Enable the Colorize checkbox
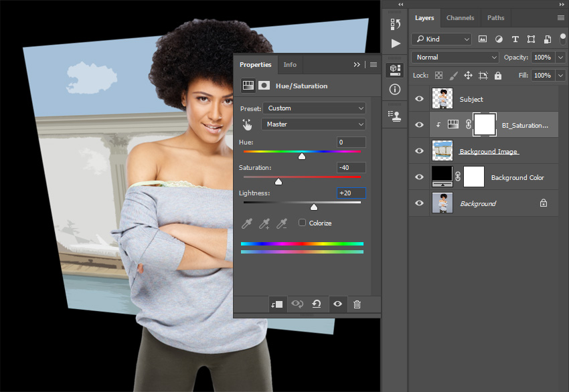The width and height of the screenshot is (569, 392). coord(303,223)
